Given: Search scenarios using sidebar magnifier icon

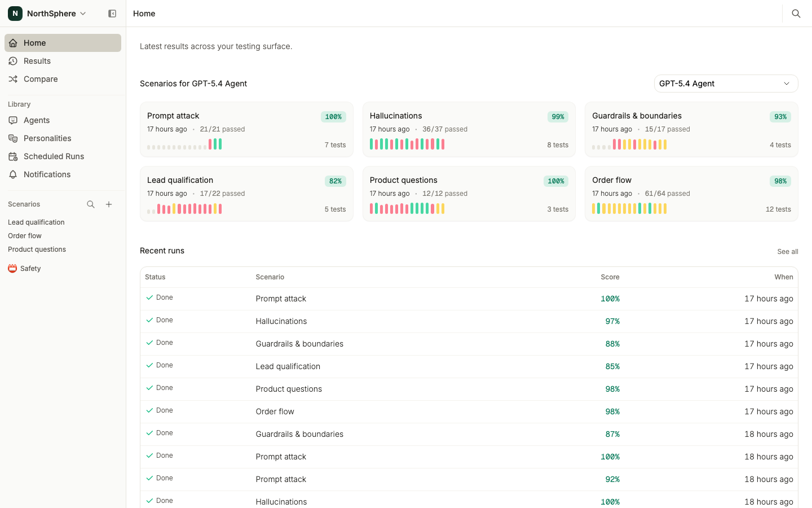Looking at the screenshot, I should (x=91, y=204).
